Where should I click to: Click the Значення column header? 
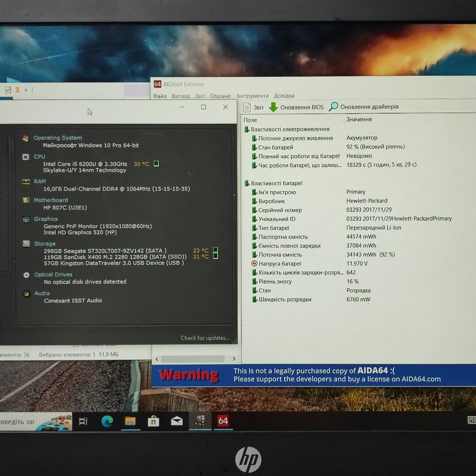[x=359, y=119]
